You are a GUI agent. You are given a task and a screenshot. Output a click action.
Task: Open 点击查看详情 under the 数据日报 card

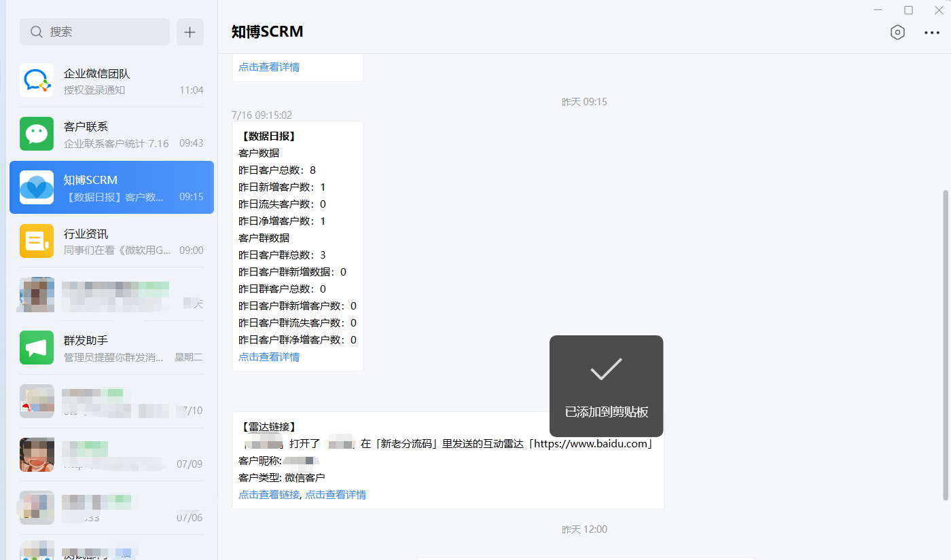(269, 357)
